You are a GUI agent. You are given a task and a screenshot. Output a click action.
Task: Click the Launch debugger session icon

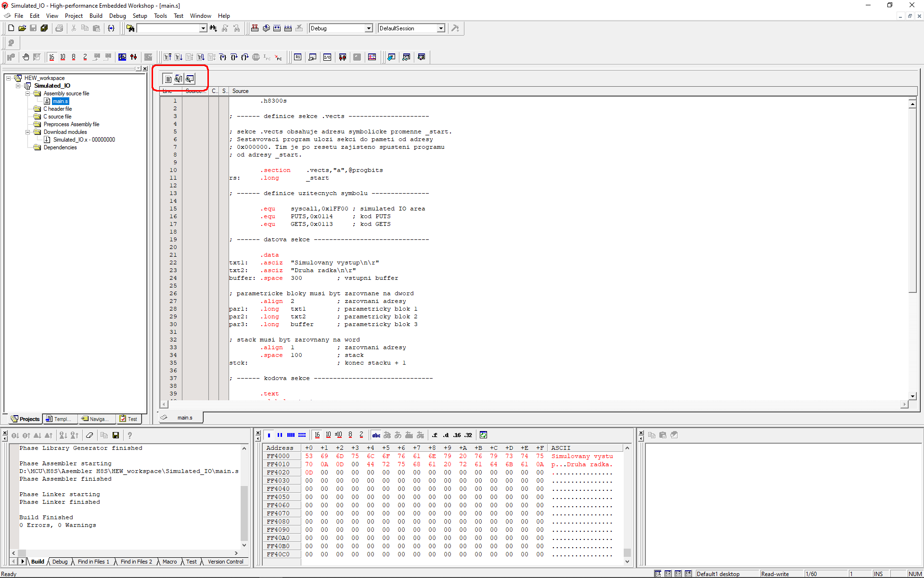pos(455,28)
